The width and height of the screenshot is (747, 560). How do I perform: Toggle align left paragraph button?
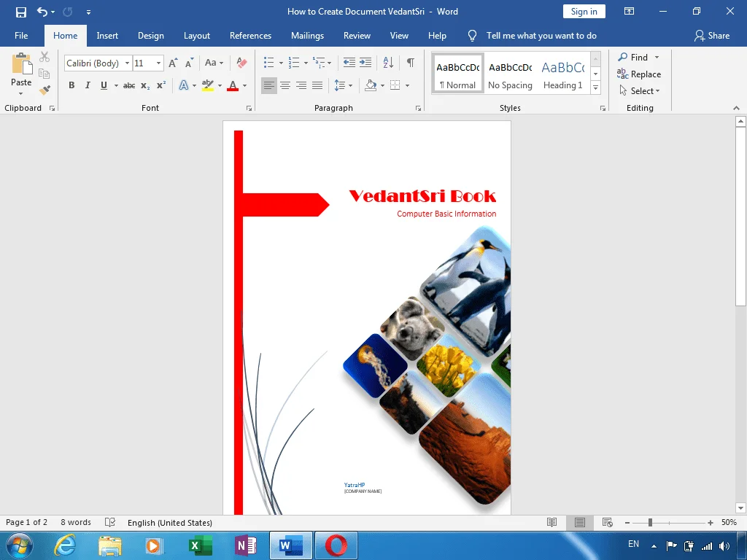(268, 86)
